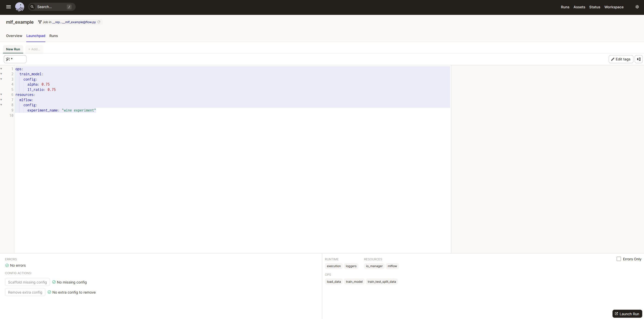Click the reload code location icon
The image size is (644, 319).
(99, 22)
